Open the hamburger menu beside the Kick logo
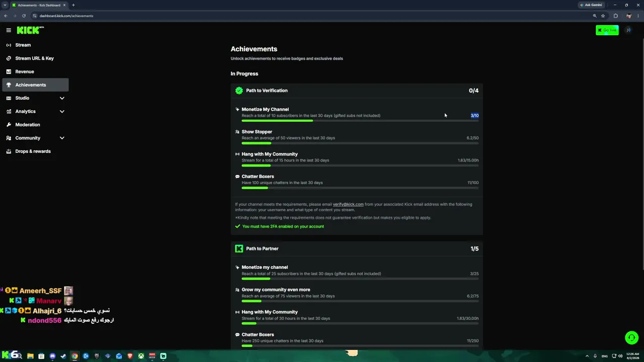Viewport: 644px width, 362px height. pos(9,30)
